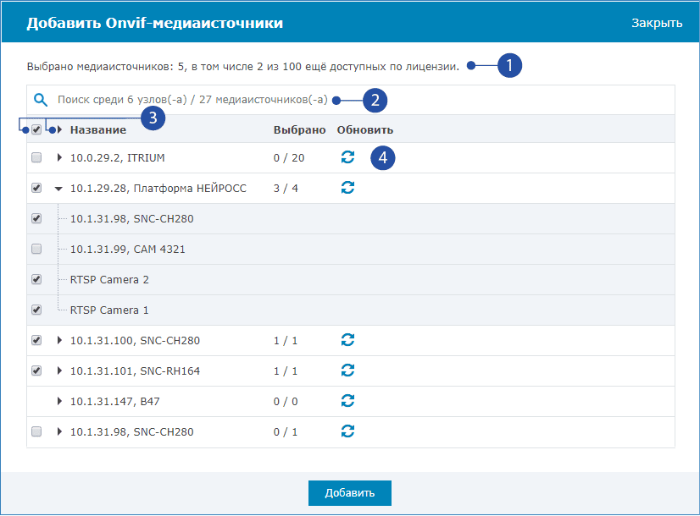
Task: Click the 10.1.31.147, B47 name
Action: click(115, 401)
